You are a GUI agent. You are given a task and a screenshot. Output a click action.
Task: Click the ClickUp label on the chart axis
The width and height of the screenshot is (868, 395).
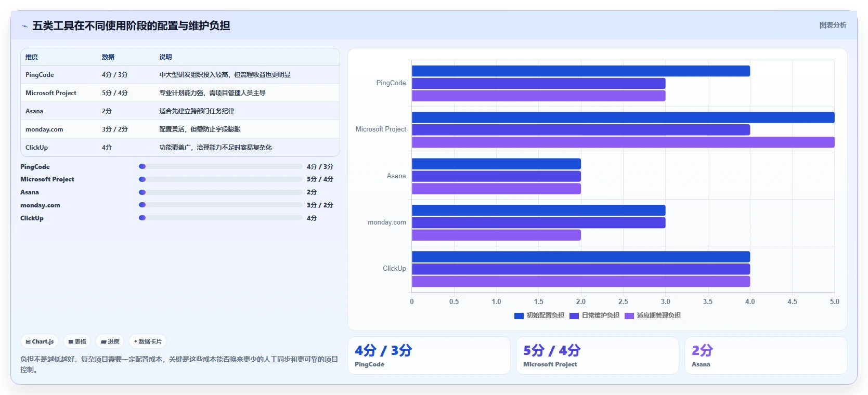coord(394,269)
